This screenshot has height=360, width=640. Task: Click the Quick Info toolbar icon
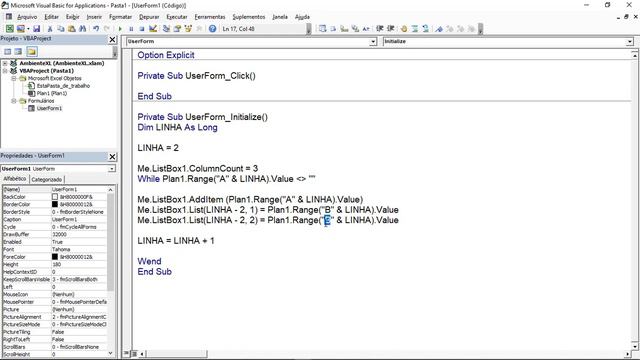click(x=344, y=29)
